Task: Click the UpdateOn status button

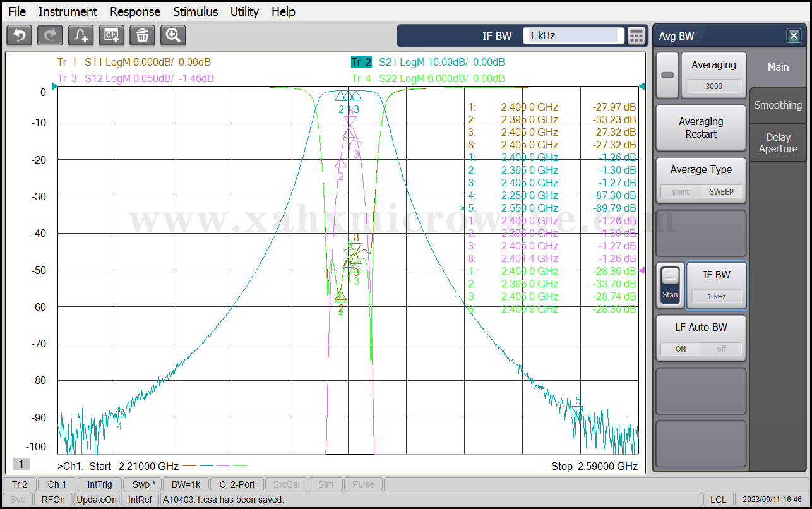Action: tap(97, 500)
